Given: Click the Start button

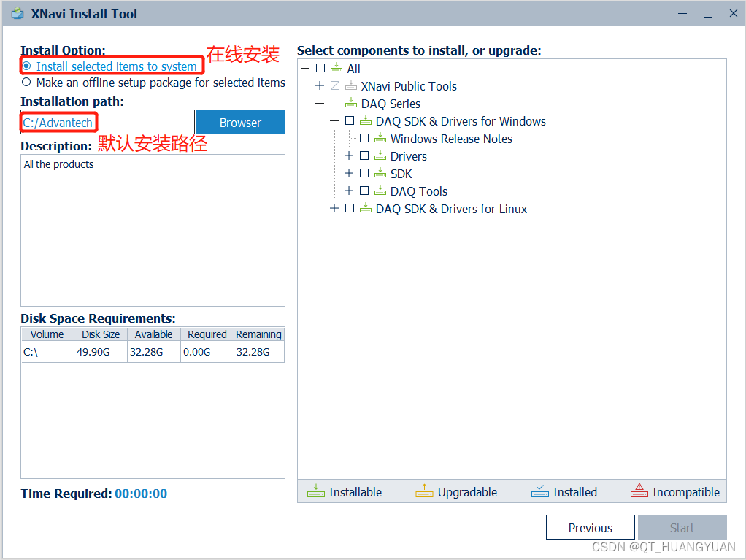Looking at the screenshot, I should click(682, 527).
